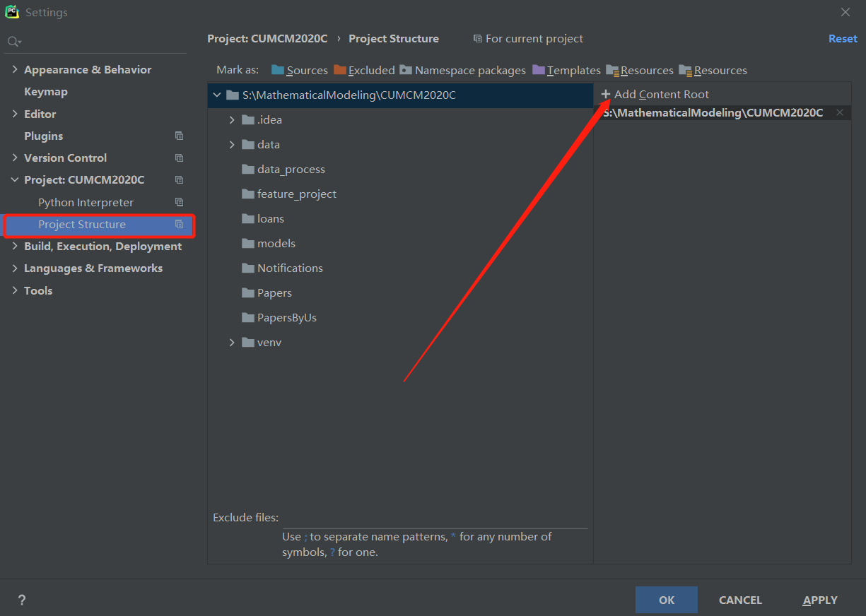866x616 pixels.
Task: Expand the Version Control section
Action: (x=15, y=158)
